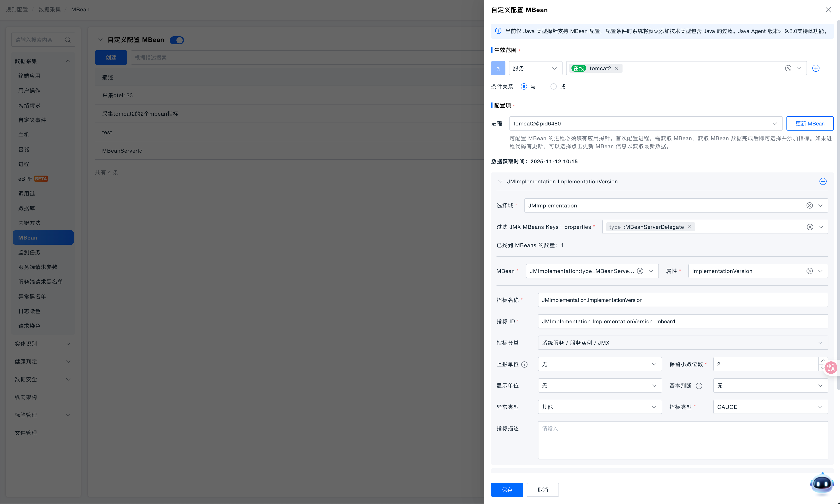Click the 保存 button
Screen dimensions: 840x504
coord(507,490)
